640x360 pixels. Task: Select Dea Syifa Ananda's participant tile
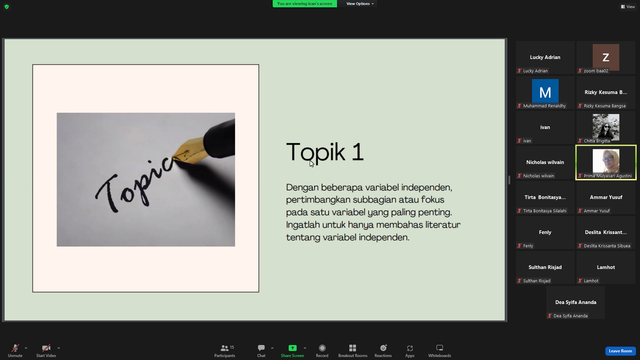(576, 303)
